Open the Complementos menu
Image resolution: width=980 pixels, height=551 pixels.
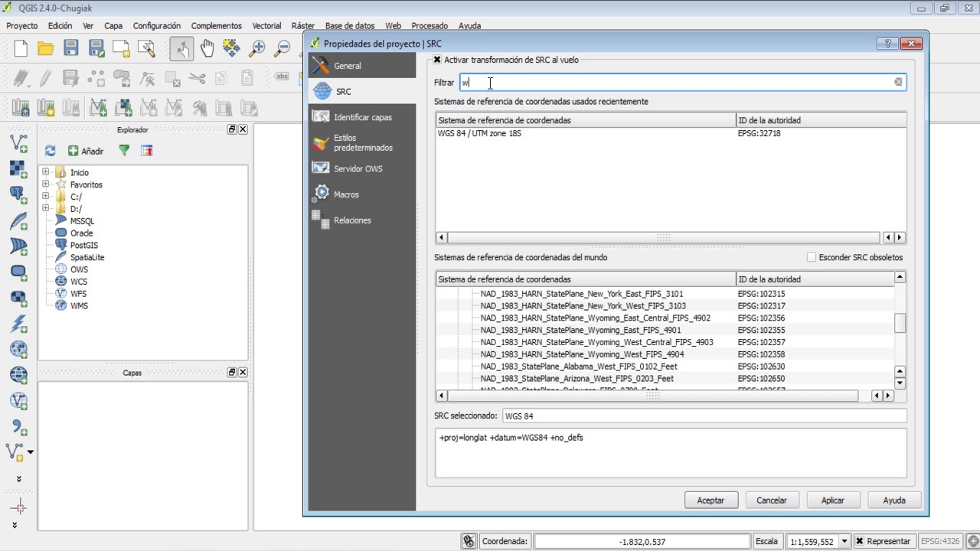coord(217,26)
